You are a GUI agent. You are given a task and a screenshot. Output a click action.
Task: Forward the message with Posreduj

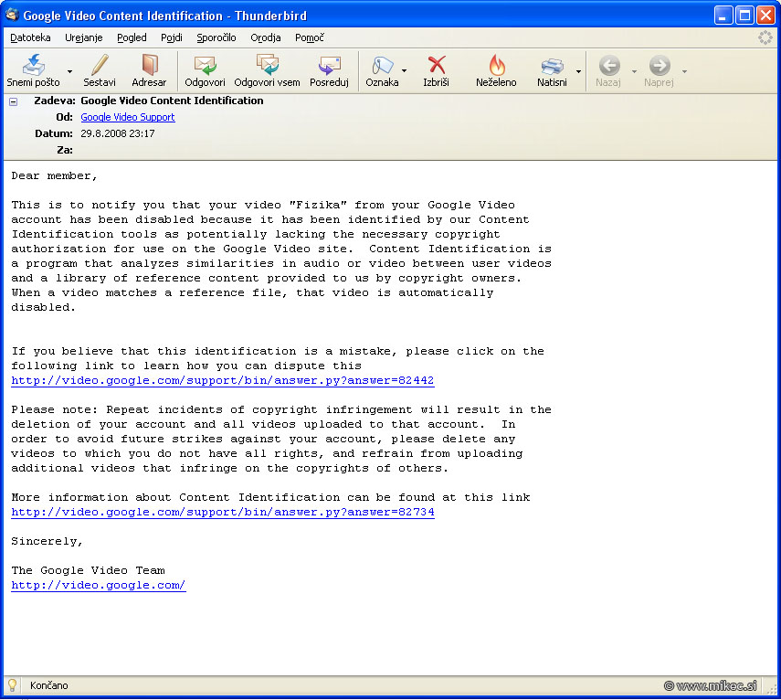click(329, 70)
